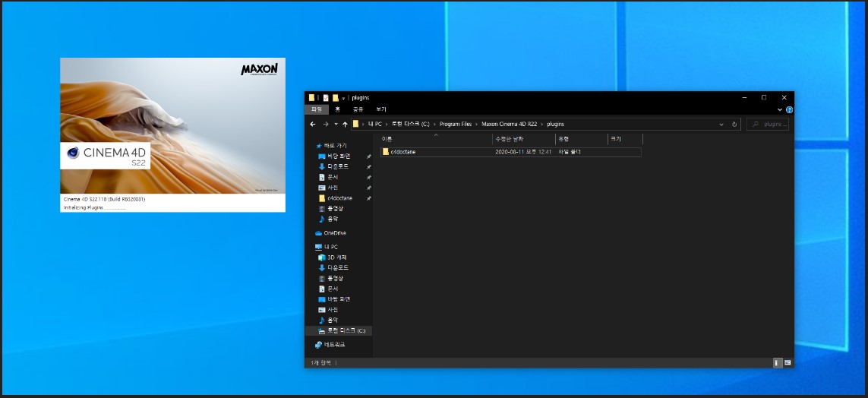Open the 파일 ribbon tab
This screenshot has height=398, width=868.
(x=316, y=109)
